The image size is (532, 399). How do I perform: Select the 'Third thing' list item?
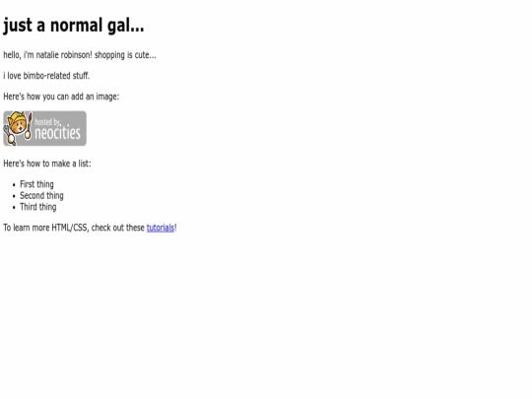(x=38, y=207)
